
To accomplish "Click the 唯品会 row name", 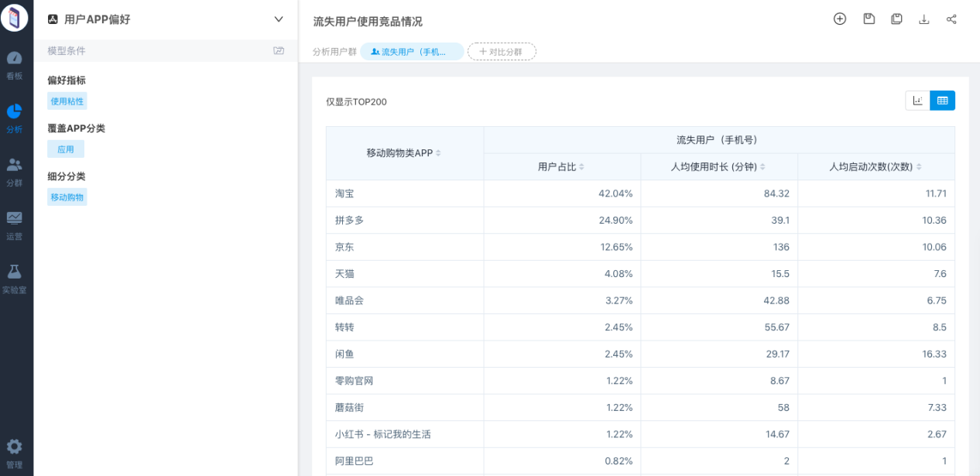I will 349,300.
